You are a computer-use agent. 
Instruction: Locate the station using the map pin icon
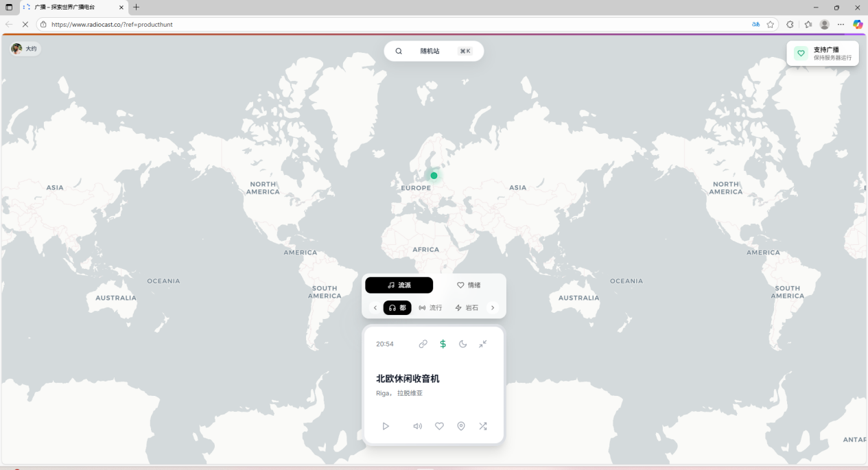pos(461,426)
